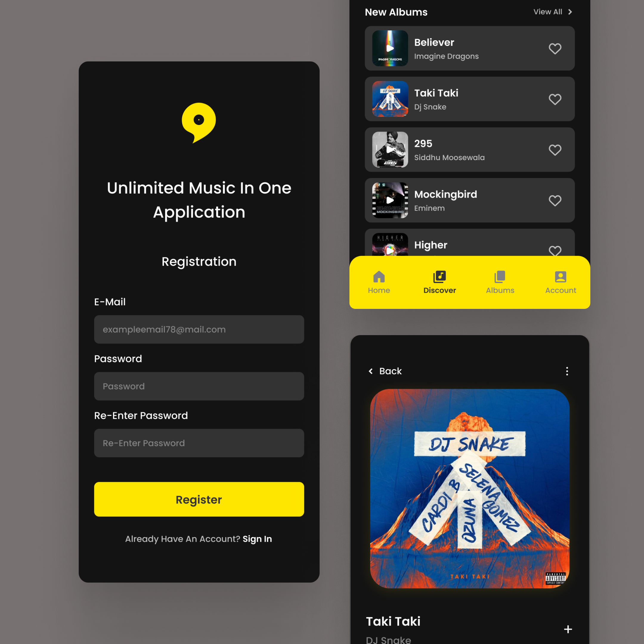
Task: Select Discover tab in bottom navigation
Action: coord(439,282)
